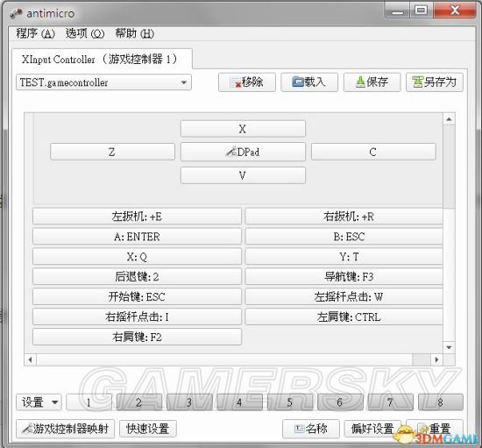Viewport: 482px width, 448px height.
Task: Click the 移除 remove profile button
Action: point(247,82)
